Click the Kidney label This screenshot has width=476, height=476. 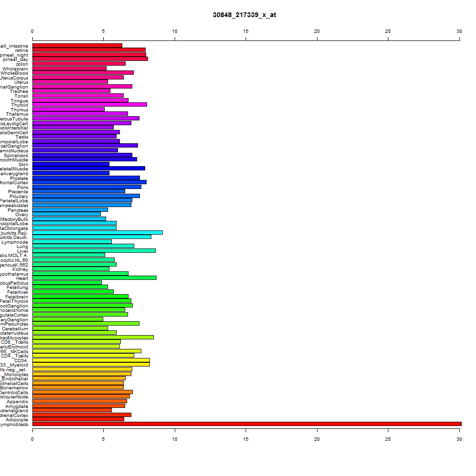(x=20, y=269)
